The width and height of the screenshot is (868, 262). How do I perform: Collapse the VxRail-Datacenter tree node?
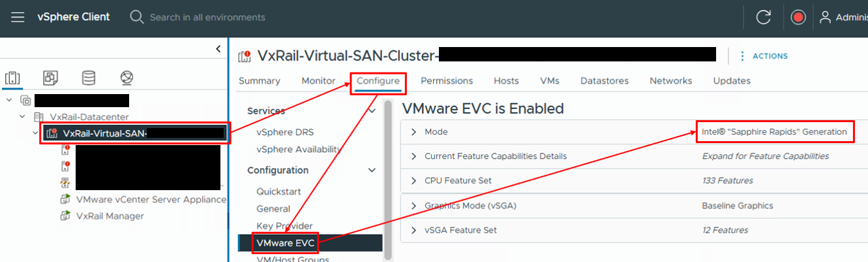(x=22, y=117)
